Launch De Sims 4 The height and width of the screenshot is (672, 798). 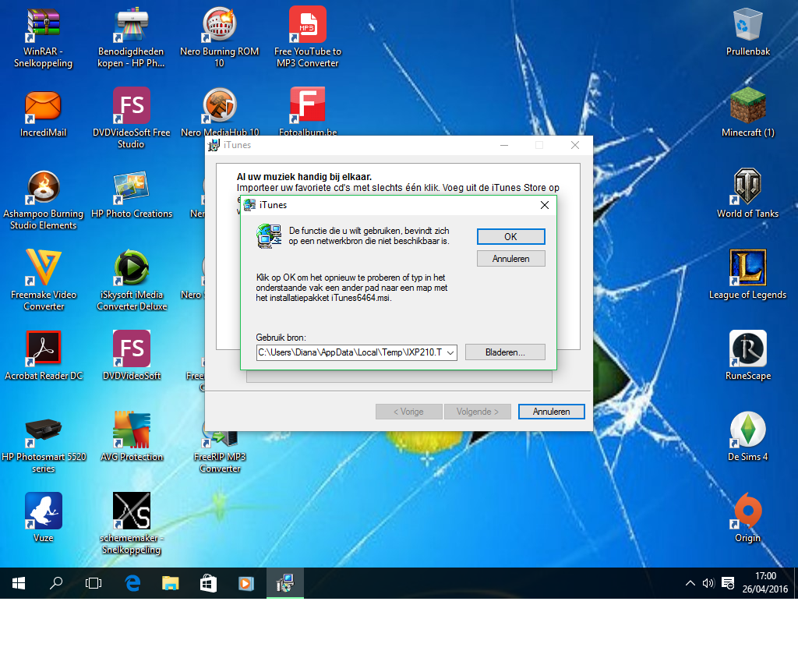click(747, 437)
